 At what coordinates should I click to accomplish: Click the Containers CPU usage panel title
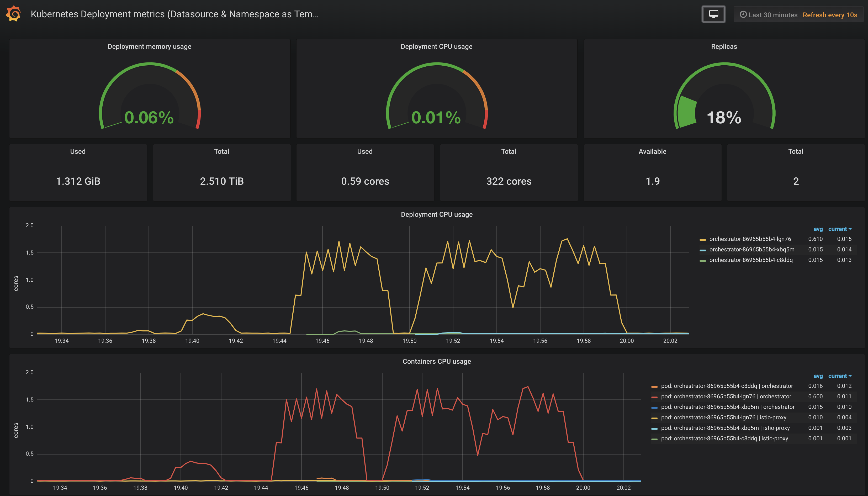[x=437, y=361]
